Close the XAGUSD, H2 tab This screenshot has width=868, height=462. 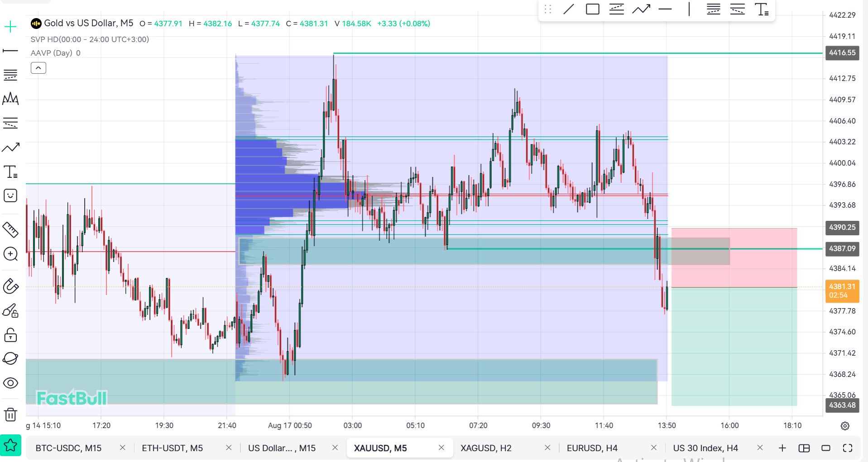point(547,448)
